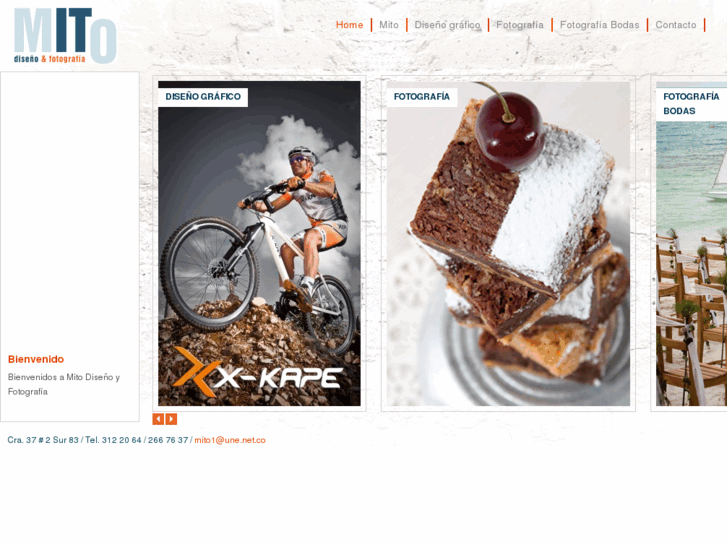
Task: Click the Bienvenido heading
Action: click(36, 359)
